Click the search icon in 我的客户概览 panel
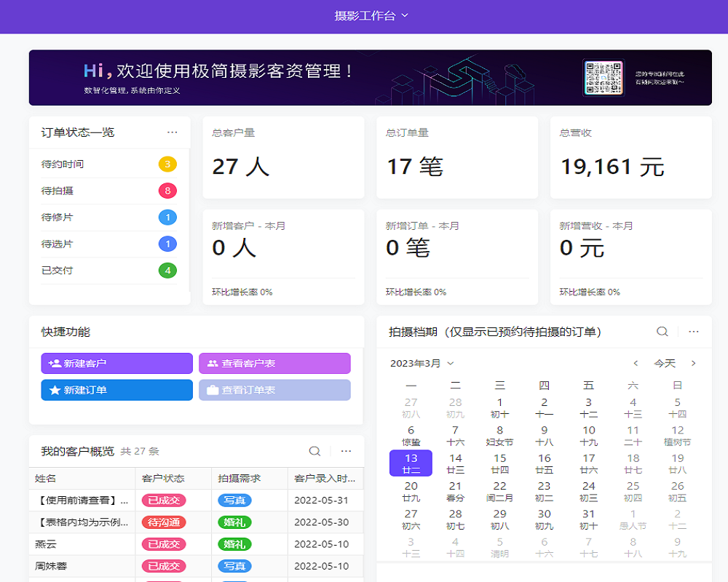 [314, 450]
